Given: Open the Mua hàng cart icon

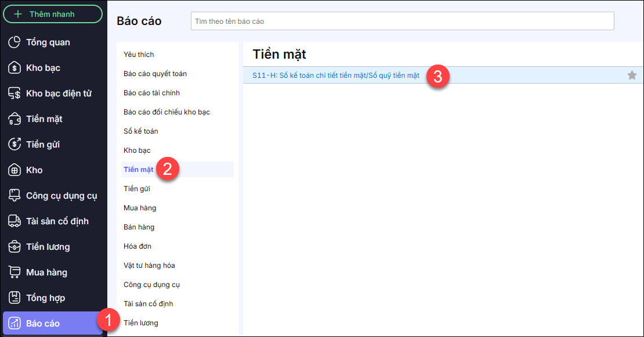Looking at the screenshot, I should click(x=15, y=273).
